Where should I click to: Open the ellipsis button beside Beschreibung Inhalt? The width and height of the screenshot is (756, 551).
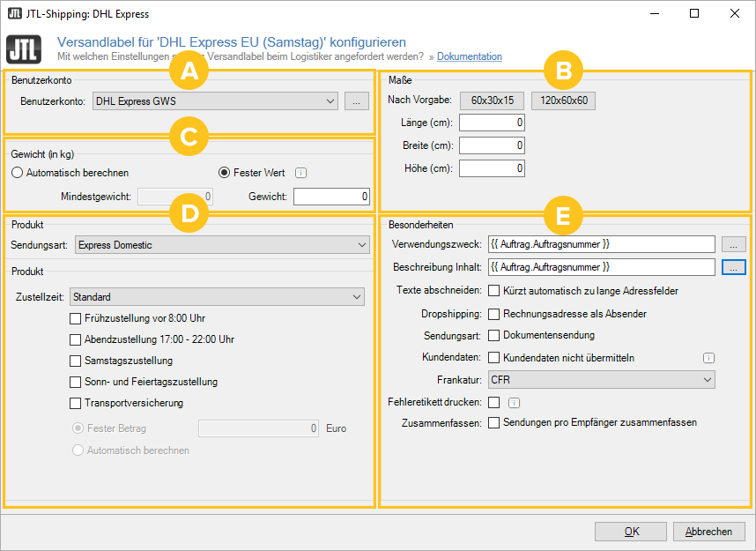pyautogui.click(x=733, y=267)
